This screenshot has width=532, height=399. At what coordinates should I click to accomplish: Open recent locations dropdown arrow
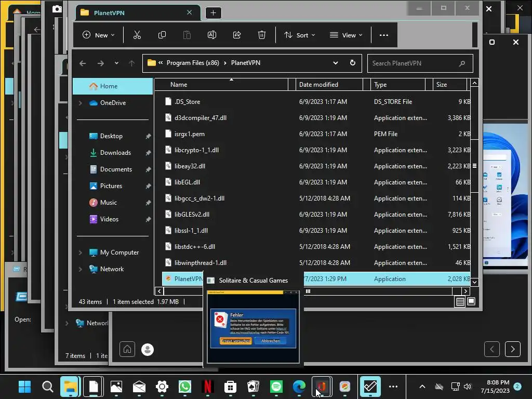pyautogui.click(x=116, y=63)
